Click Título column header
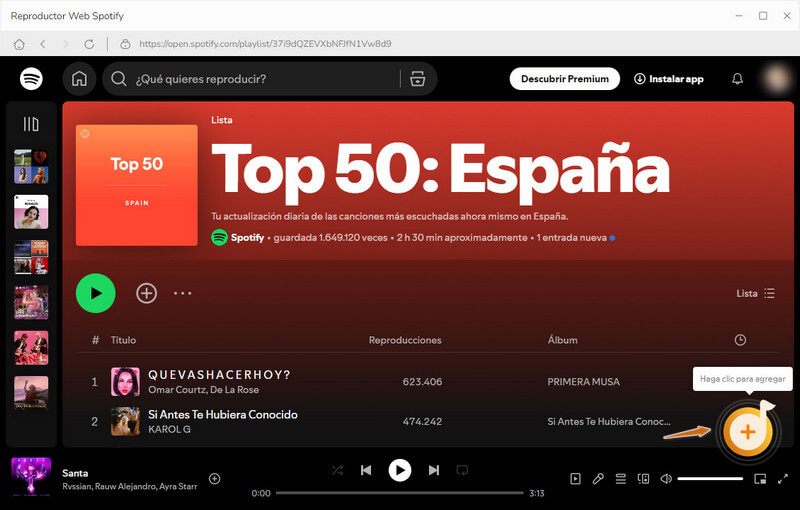 coord(123,340)
